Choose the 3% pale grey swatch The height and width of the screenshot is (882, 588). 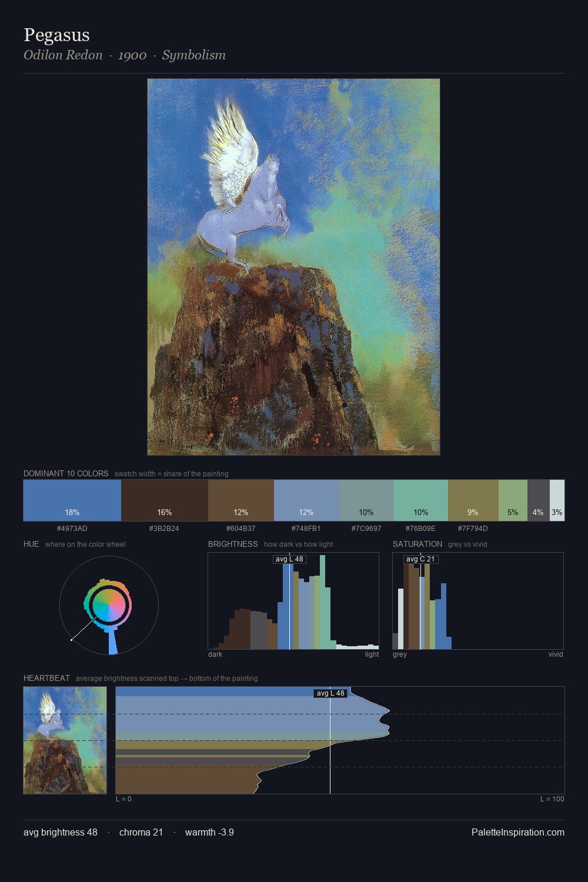click(x=557, y=500)
